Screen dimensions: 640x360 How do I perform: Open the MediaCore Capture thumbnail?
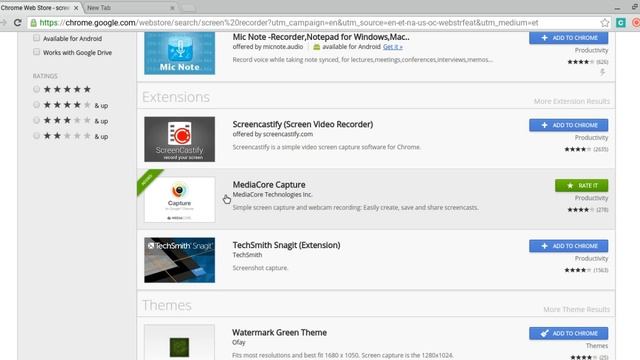click(x=180, y=200)
